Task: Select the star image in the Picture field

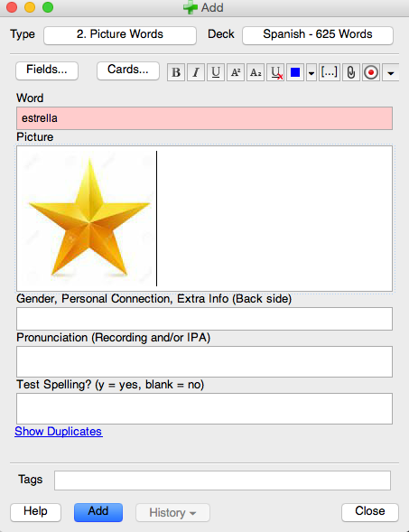Action: click(88, 218)
